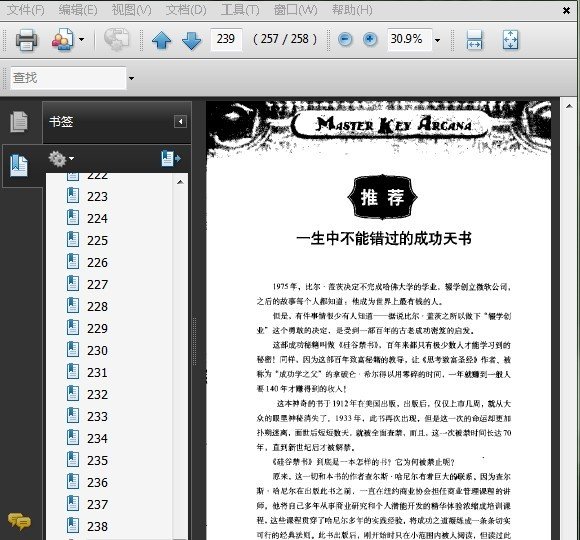580x540 pixels.
Task: Click the new bookmark icon in panel
Action: point(171,159)
